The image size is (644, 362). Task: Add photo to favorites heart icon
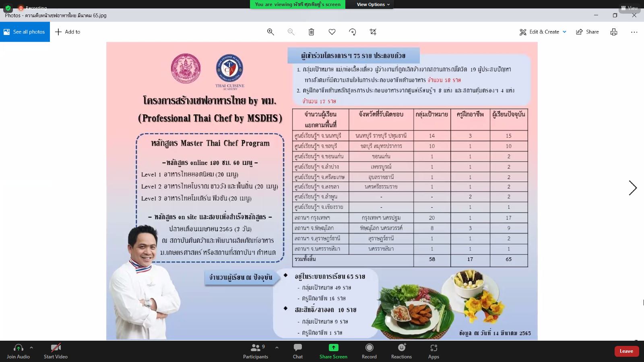click(332, 32)
